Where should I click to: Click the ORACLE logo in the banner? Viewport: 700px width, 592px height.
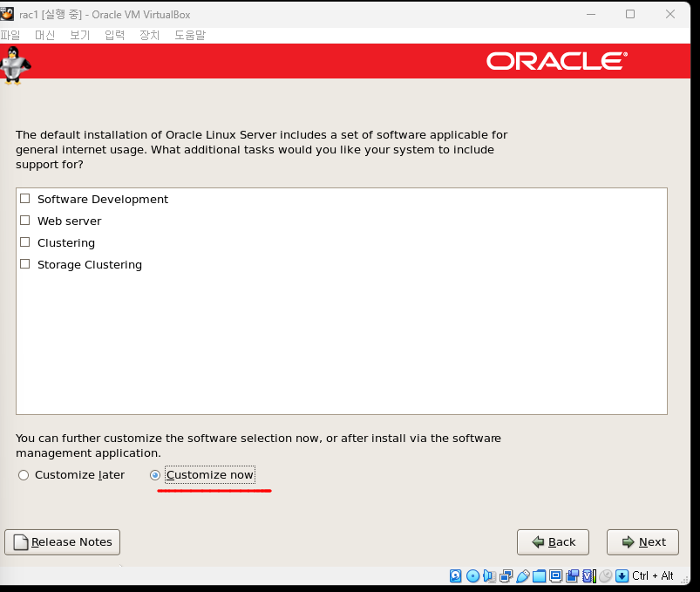(557, 61)
